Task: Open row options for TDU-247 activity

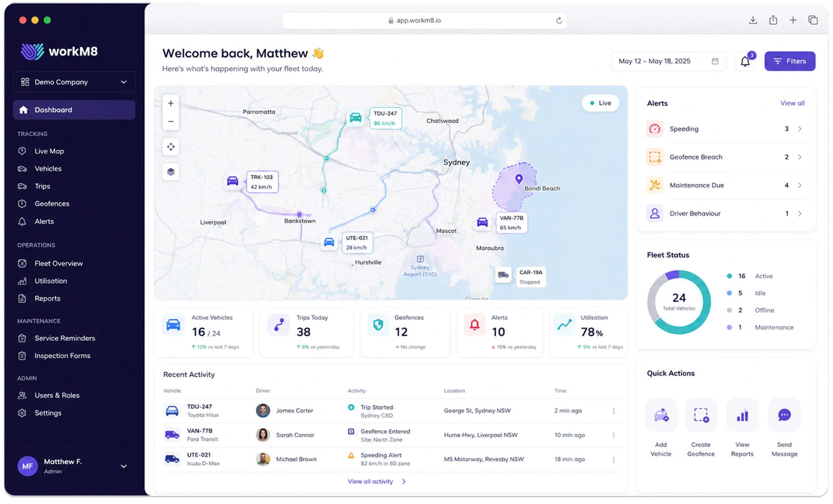Action: tap(614, 411)
